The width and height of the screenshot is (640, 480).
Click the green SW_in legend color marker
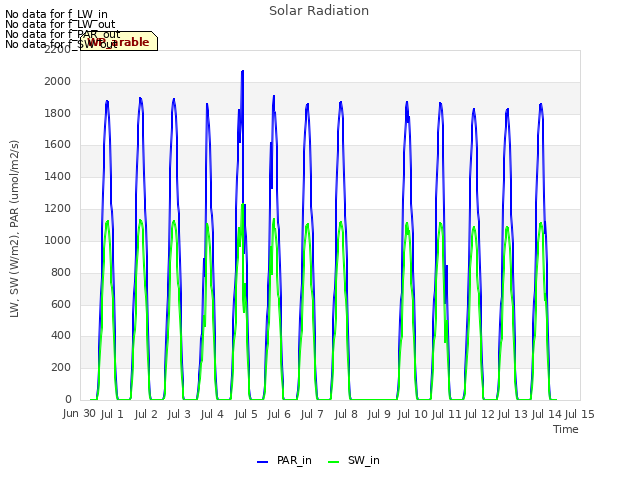coord(333,462)
